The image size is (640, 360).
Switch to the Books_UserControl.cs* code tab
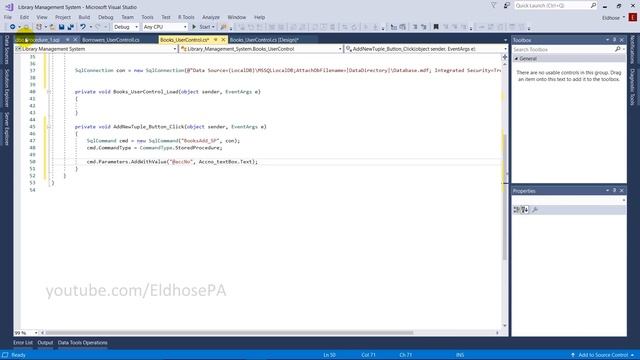coord(185,40)
